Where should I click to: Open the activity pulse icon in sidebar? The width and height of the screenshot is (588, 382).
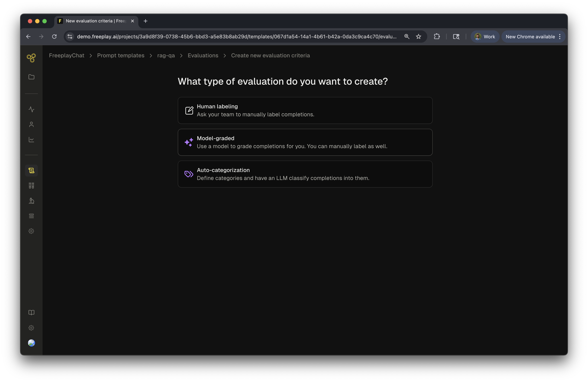[31, 109]
